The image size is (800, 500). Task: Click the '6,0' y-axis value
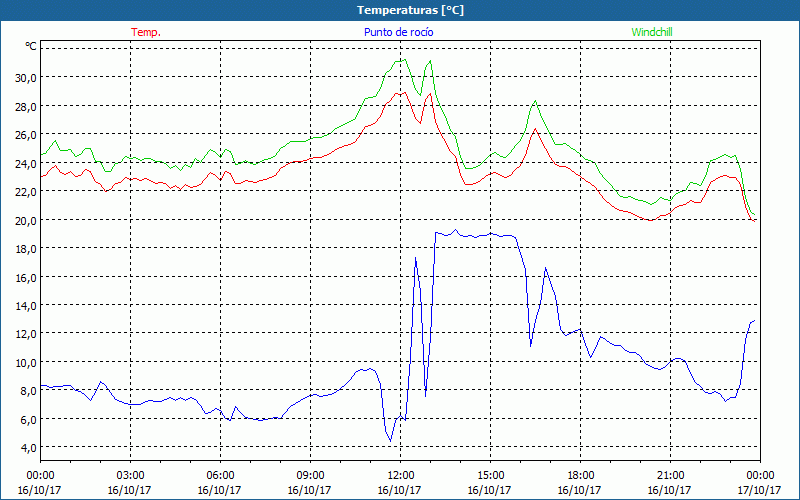[28, 419]
